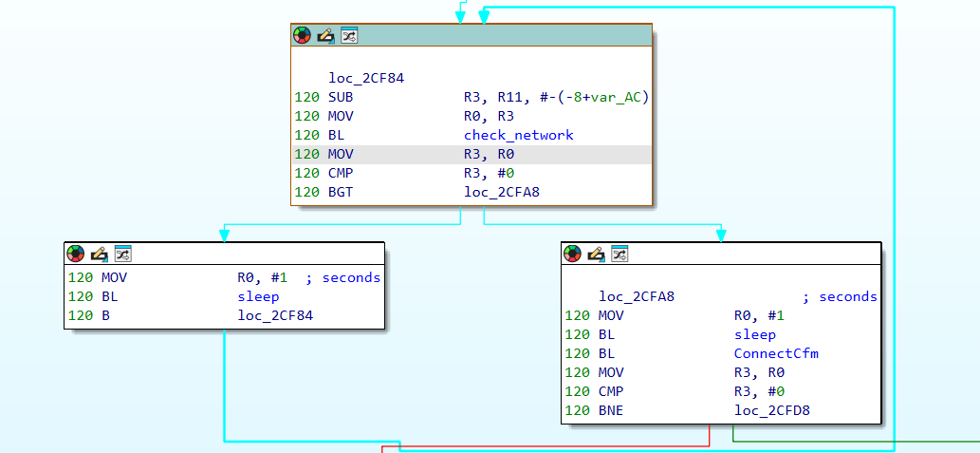
Task: Click the pencil icon on left sleep block
Action: (x=99, y=254)
